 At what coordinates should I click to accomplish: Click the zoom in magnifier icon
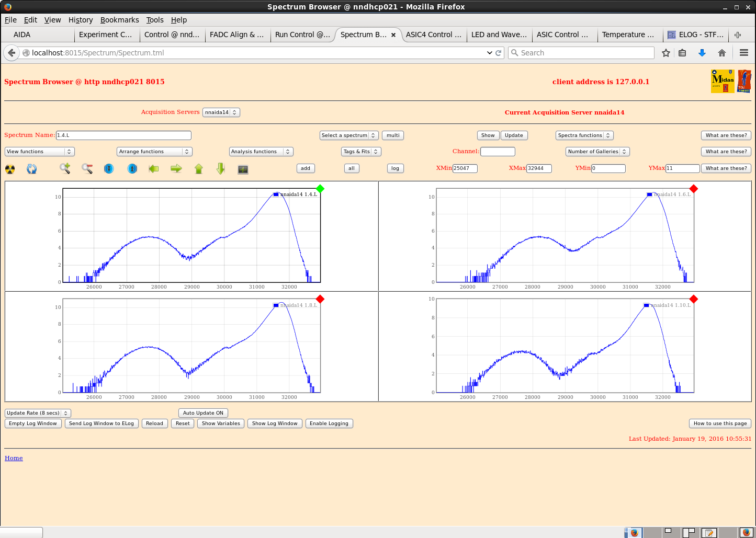[x=65, y=168]
